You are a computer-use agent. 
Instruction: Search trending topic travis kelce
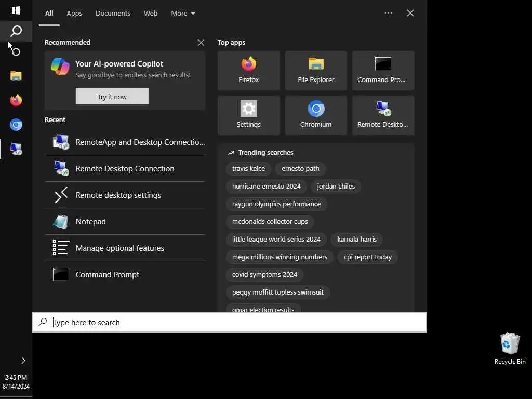click(x=248, y=169)
